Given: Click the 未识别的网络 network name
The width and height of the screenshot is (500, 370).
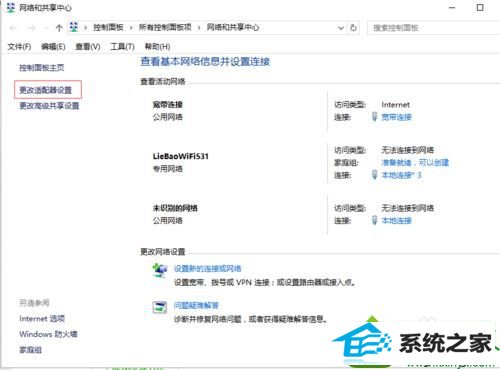Looking at the screenshot, I should click(175, 208).
